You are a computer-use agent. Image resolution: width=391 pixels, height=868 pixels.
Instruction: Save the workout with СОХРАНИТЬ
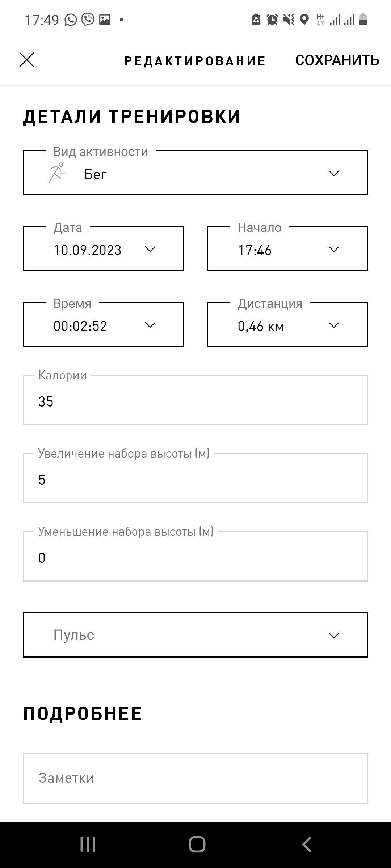click(x=337, y=60)
